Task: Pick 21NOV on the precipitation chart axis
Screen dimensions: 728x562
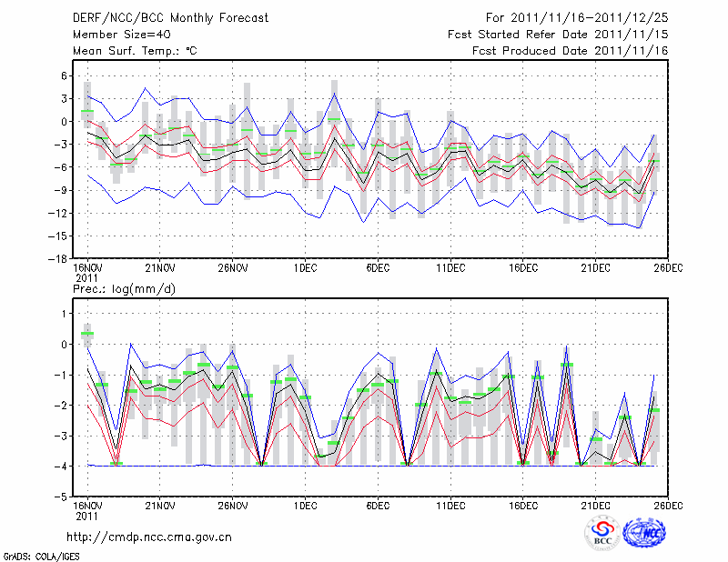Action: click(159, 506)
